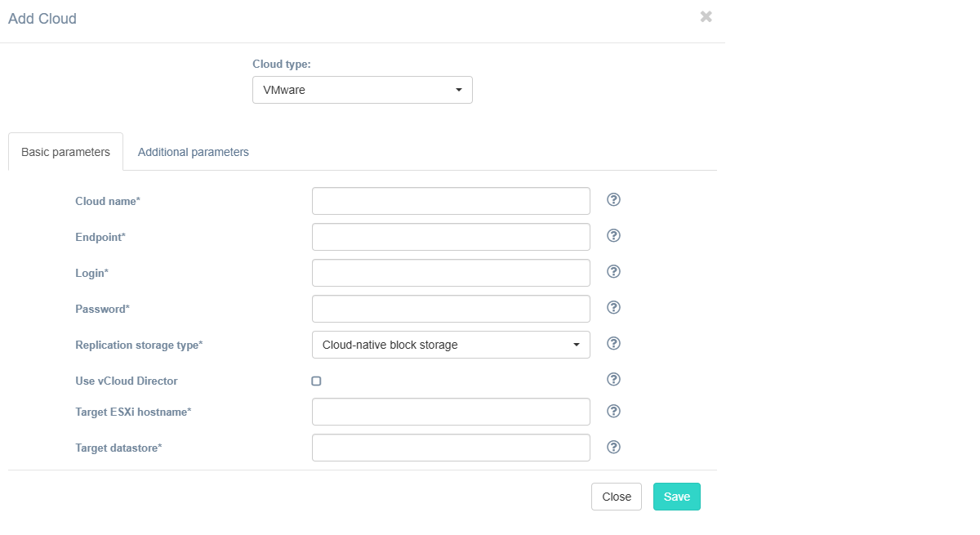Click the Target datastore input field

pos(451,448)
